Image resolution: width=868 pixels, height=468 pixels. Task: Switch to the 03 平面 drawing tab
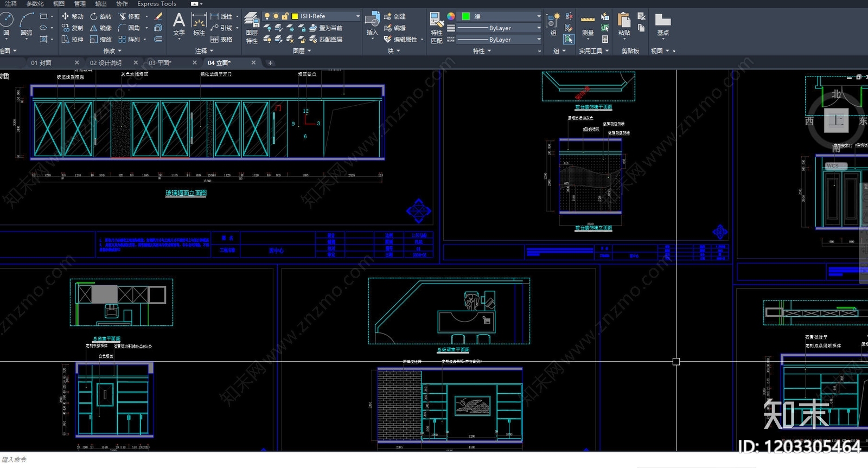(x=160, y=63)
